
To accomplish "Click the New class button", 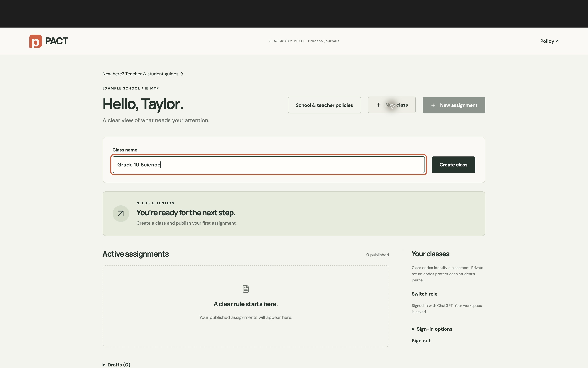I will click(x=392, y=105).
